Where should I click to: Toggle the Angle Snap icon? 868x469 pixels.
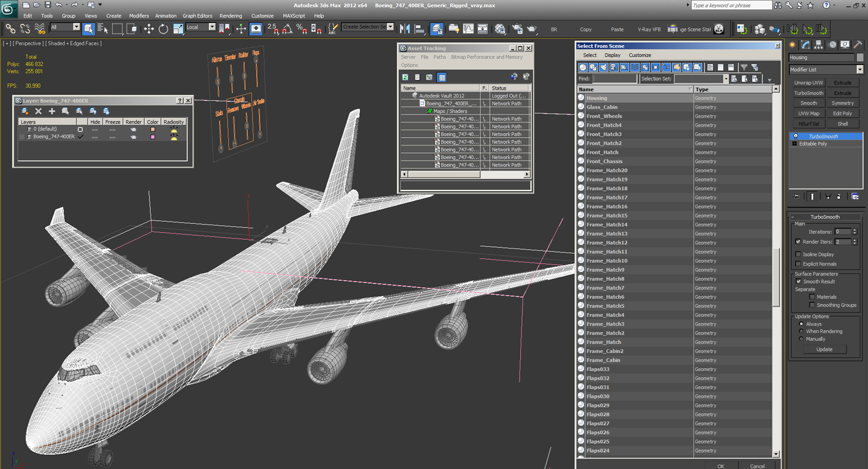click(287, 28)
